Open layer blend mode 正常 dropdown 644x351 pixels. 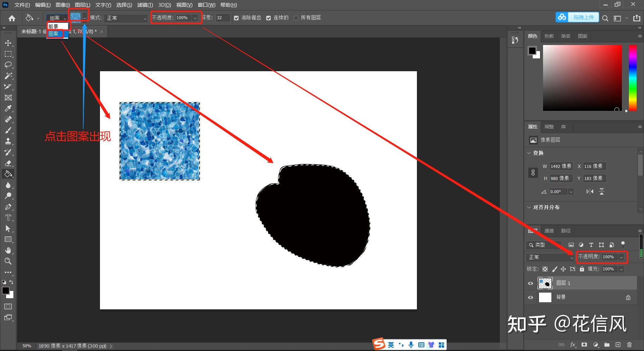pos(550,257)
